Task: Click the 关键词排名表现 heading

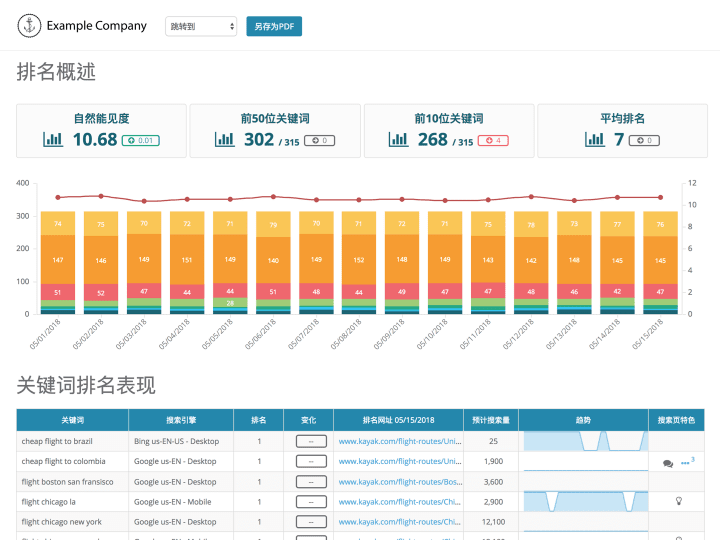Action: 86,385
